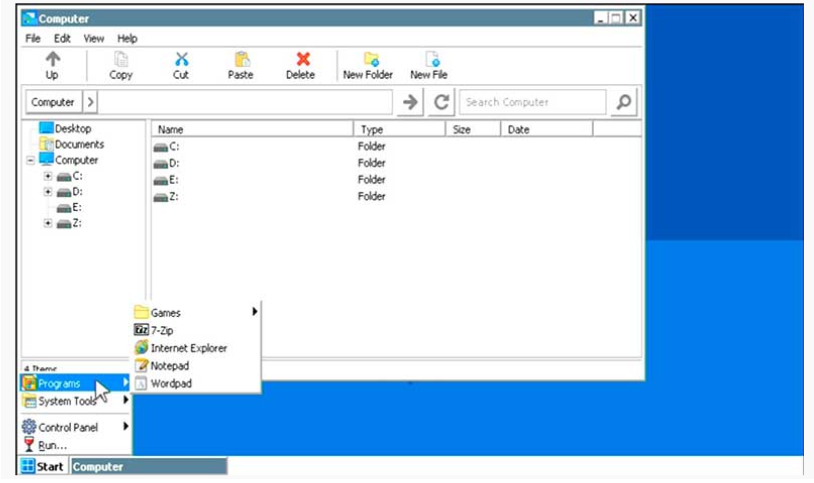Viewport: 814px width, 483px height.
Task: Click the Copy toolbar icon
Action: click(x=120, y=60)
